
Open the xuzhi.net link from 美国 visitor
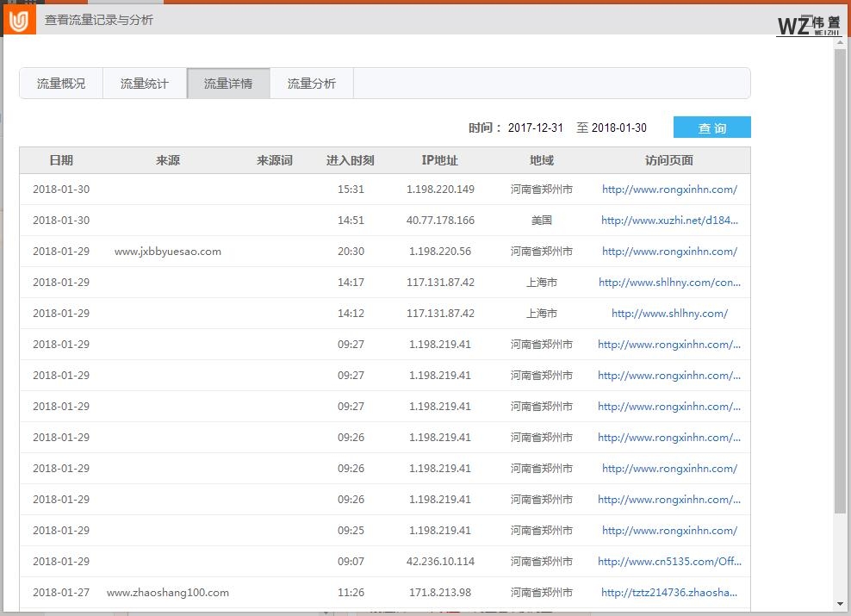coord(669,221)
